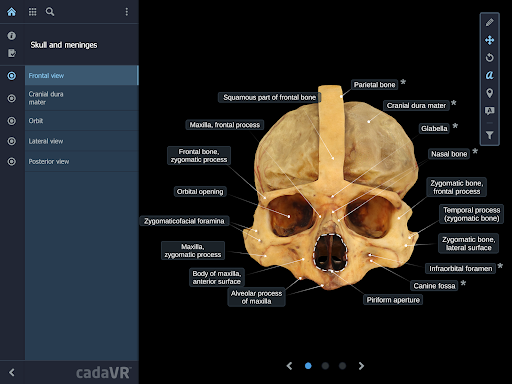Select the move arrows tool
Viewport: 512px width, 384px height.
(x=489, y=40)
